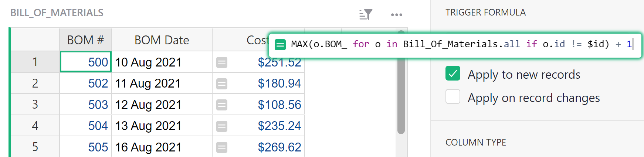Open the three-dots section menu
This screenshot has height=157, width=644.
click(396, 15)
